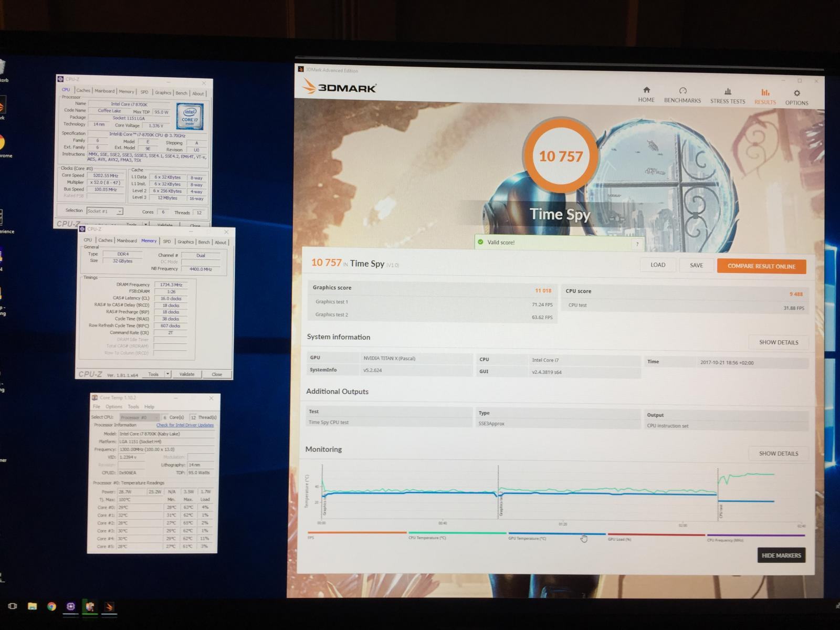Click the Graphics score value 11 018
This screenshot has height=630, width=840.
coord(543,290)
